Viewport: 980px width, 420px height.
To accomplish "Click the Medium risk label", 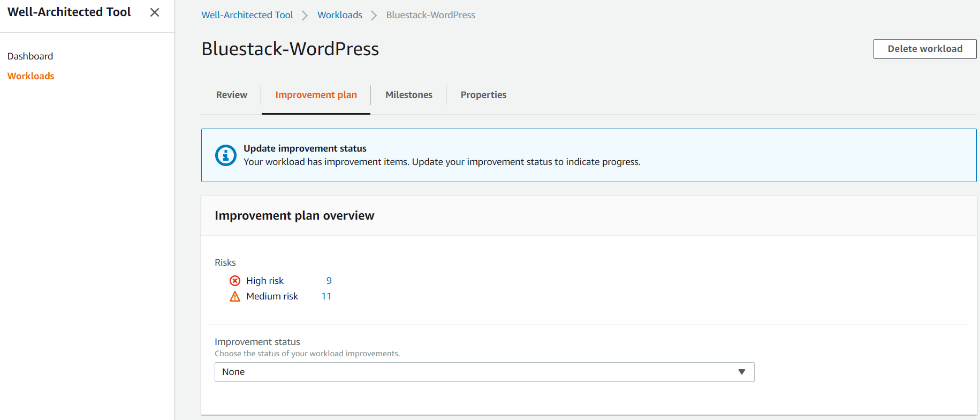I will pyautogui.click(x=272, y=296).
